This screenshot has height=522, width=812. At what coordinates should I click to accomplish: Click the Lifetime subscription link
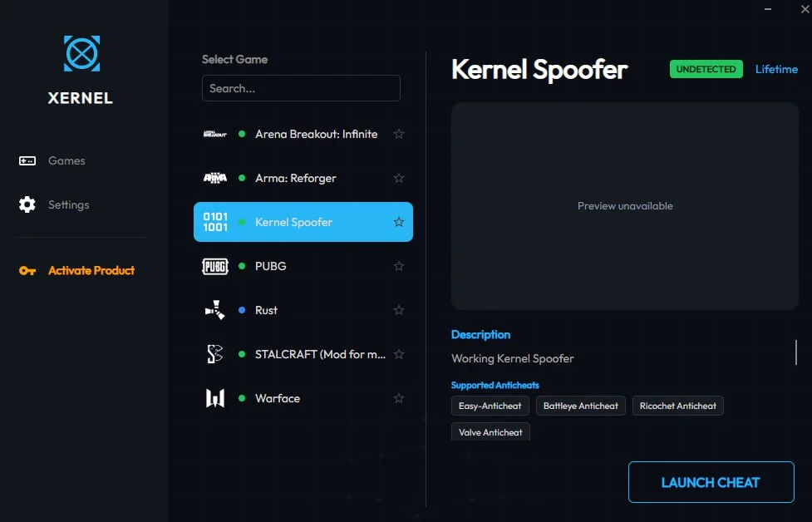(776, 69)
